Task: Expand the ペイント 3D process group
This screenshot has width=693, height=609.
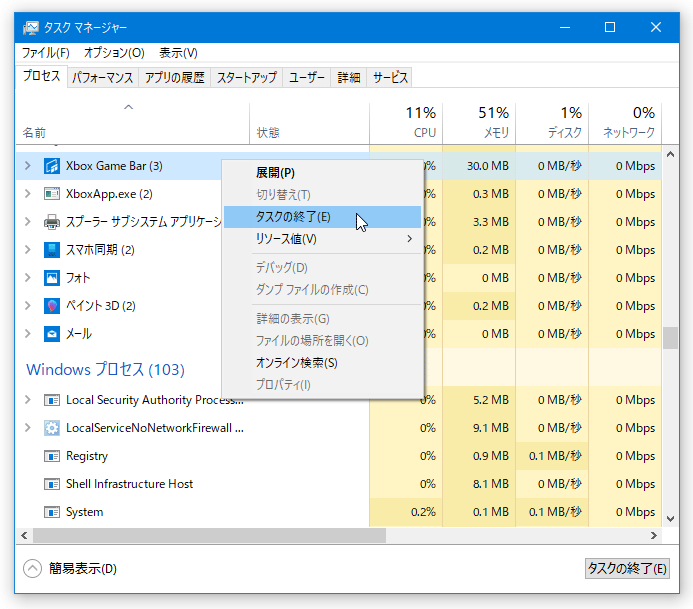Action: (27, 305)
